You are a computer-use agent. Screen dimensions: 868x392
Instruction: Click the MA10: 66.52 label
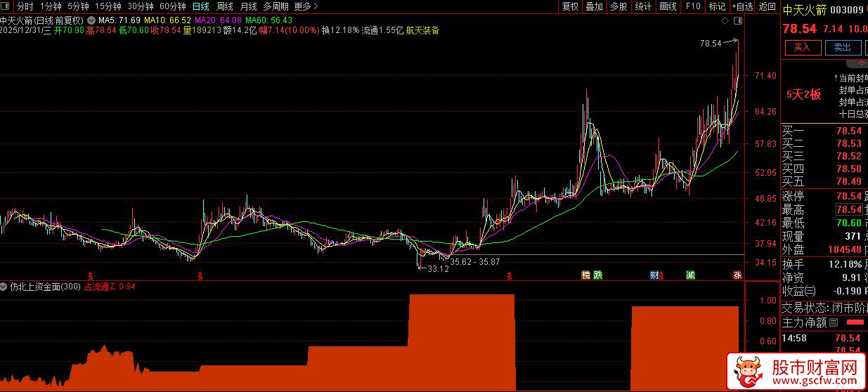167,20
